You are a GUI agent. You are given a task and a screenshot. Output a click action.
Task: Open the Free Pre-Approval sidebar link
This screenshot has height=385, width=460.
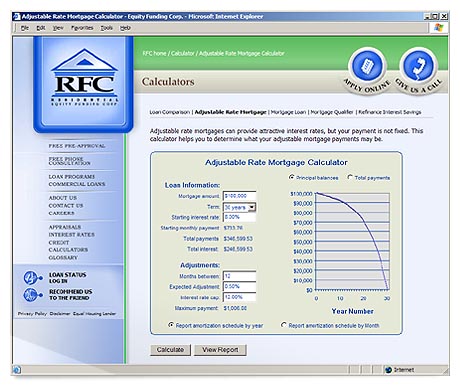[77, 146]
